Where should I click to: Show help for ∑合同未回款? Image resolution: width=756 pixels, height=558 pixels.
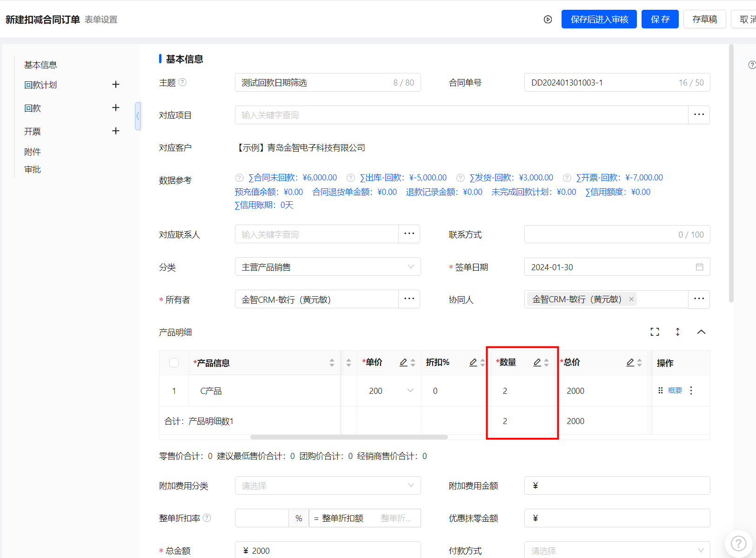pos(239,178)
